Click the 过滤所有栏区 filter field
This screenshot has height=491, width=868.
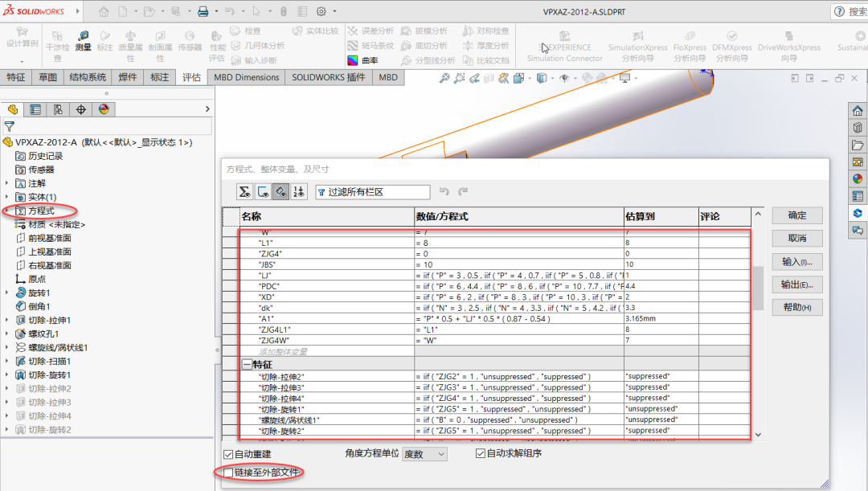(373, 192)
